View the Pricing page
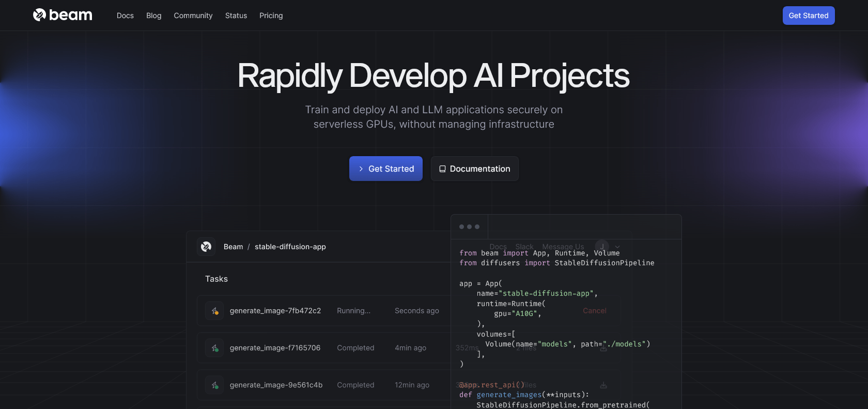The height and width of the screenshot is (409, 868). coord(271,16)
